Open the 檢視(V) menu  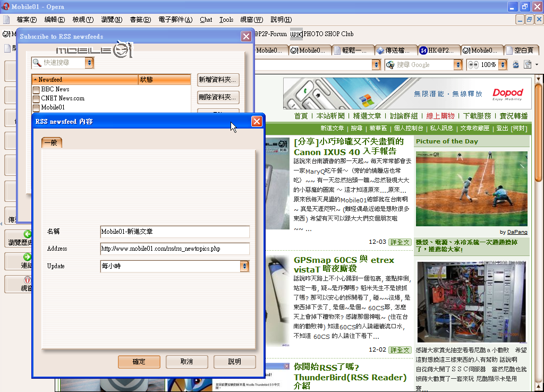click(x=83, y=20)
